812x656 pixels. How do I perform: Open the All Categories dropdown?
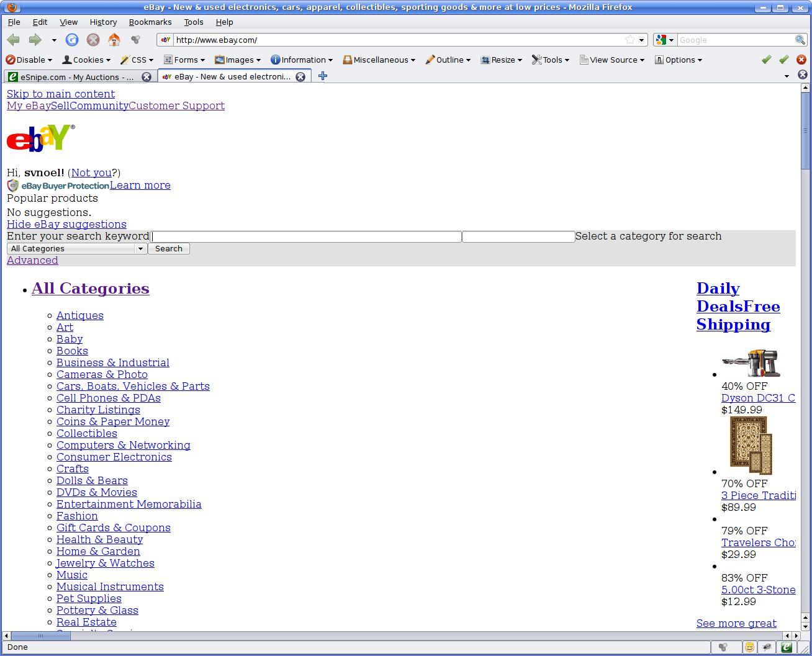77,249
